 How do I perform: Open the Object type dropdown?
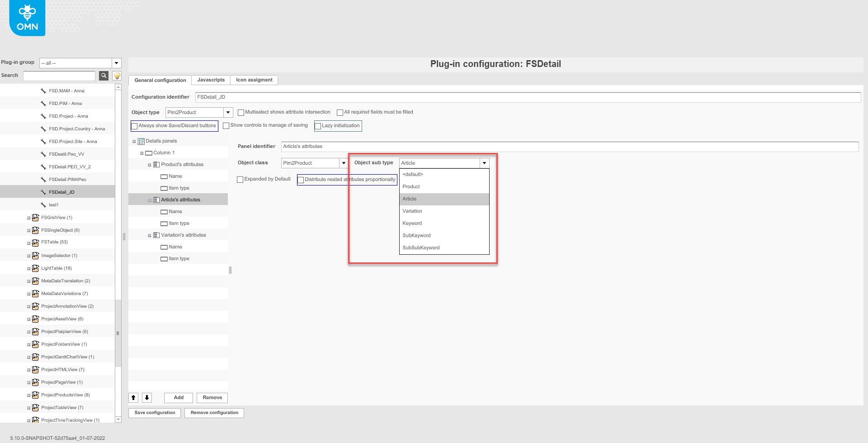point(229,112)
